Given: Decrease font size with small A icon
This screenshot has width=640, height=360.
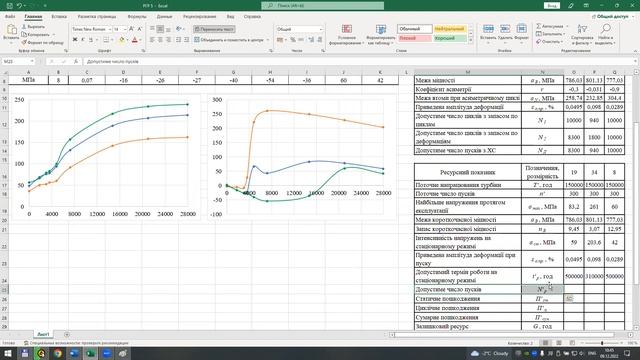Looking at the screenshot, I should tap(140, 29).
